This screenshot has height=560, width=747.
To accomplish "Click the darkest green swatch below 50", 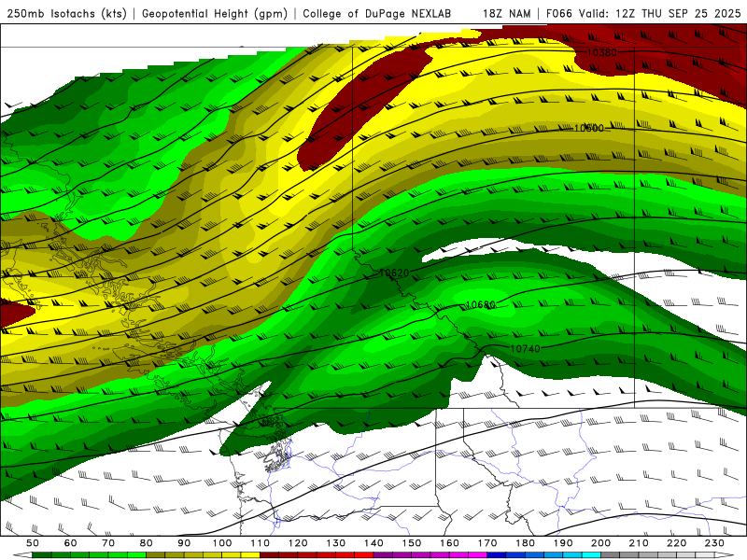I will click(42, 555).
